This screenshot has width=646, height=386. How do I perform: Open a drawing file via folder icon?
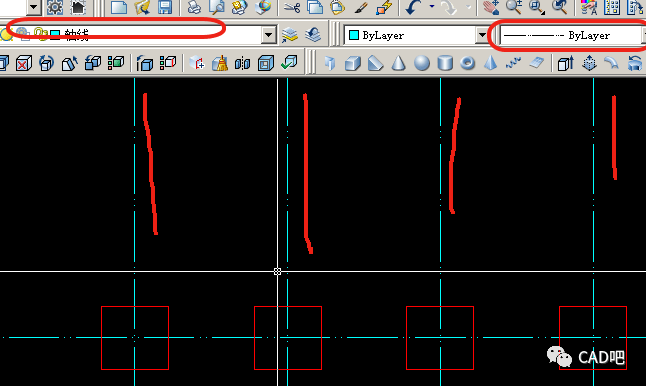tap(142, 7)
